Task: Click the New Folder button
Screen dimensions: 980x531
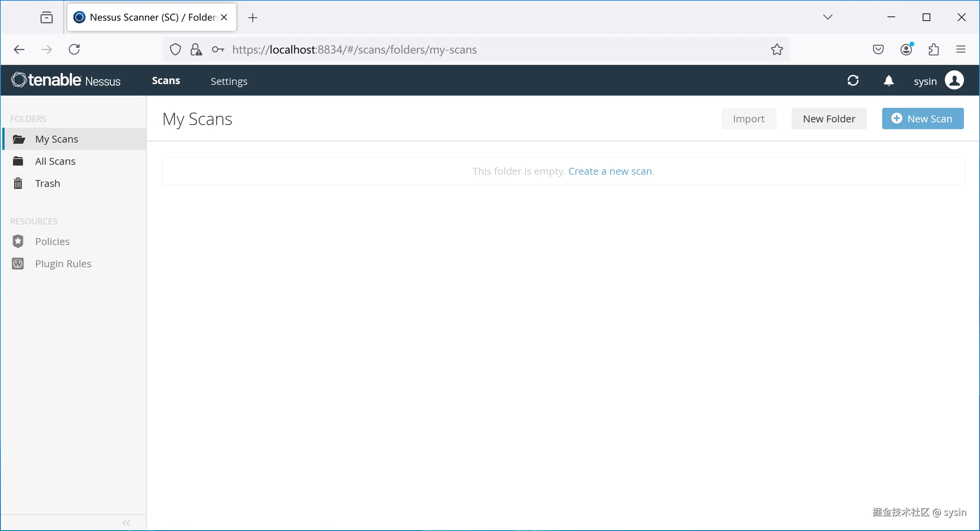Action: (x=829, y=119)
